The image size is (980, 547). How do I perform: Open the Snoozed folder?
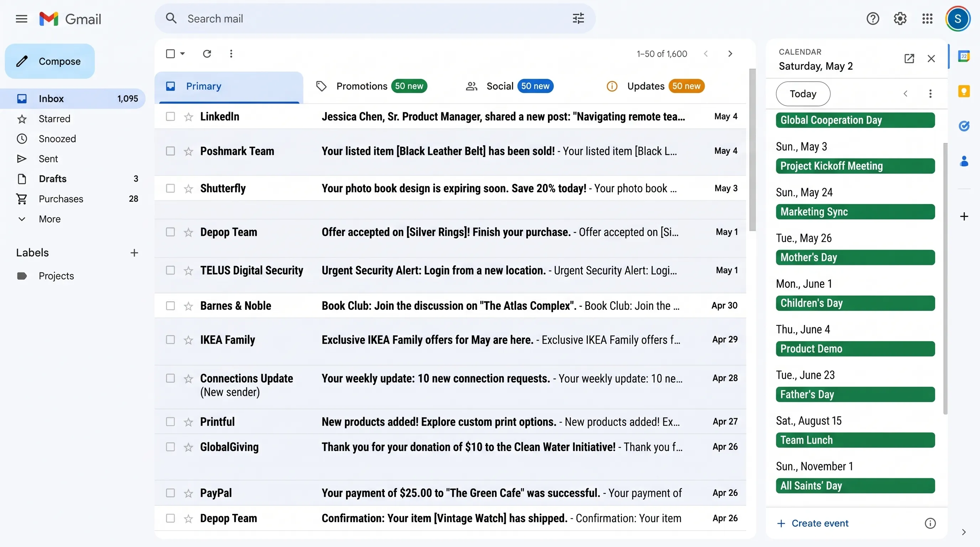pos(72,139)
